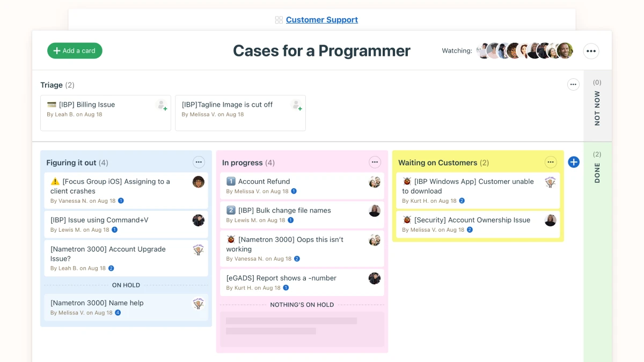Click comment badge on Account Ownership Issue card

click(x=470, y=230)
